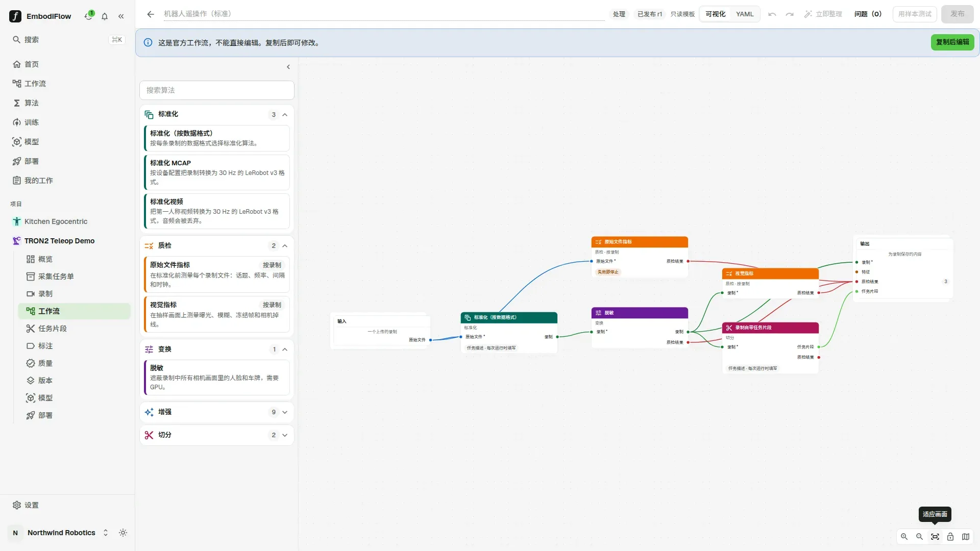Click the EmbodiFlow logo
980x551 pixels.
tap(15, 16)
